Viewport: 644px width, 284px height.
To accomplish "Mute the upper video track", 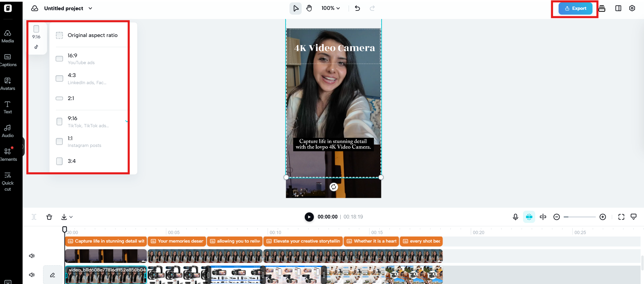I will 32,256.
